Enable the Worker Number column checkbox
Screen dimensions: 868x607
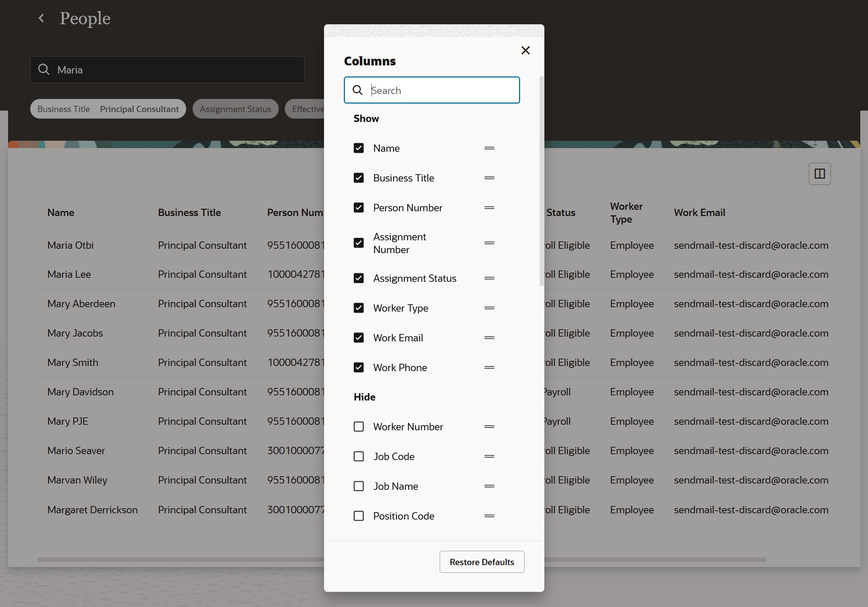pyautogui.click(x=359, y=427)
